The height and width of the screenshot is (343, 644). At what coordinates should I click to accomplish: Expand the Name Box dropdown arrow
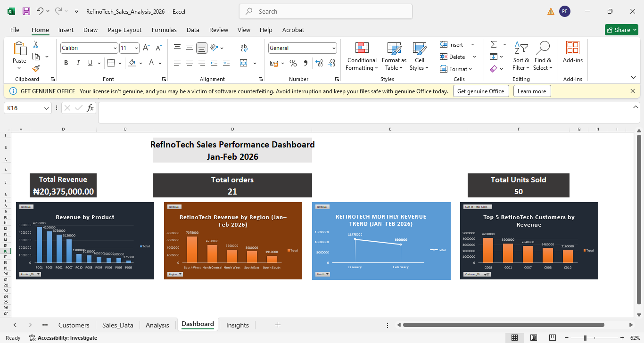coord(47,108)
